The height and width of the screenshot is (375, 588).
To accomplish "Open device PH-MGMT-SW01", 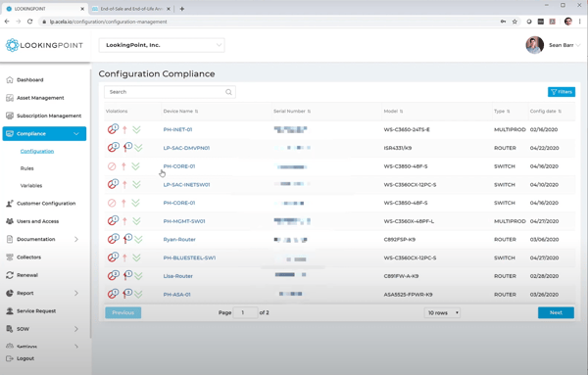I will [184, 221].
